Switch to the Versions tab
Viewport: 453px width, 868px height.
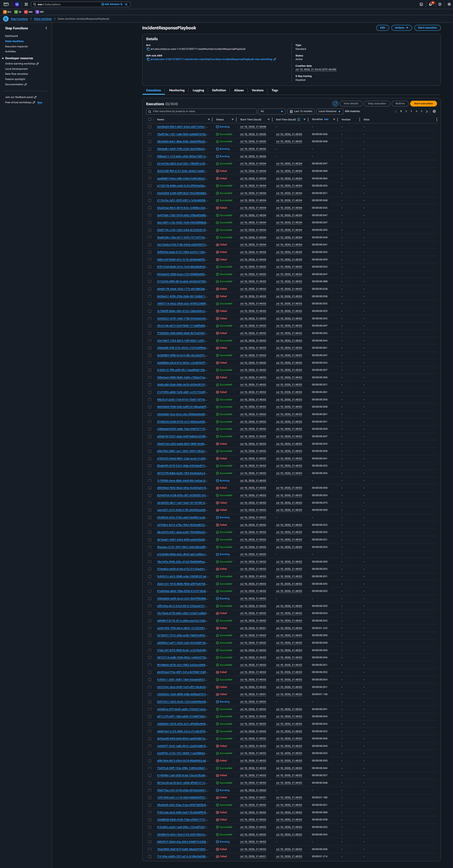(x=258, y=90)
